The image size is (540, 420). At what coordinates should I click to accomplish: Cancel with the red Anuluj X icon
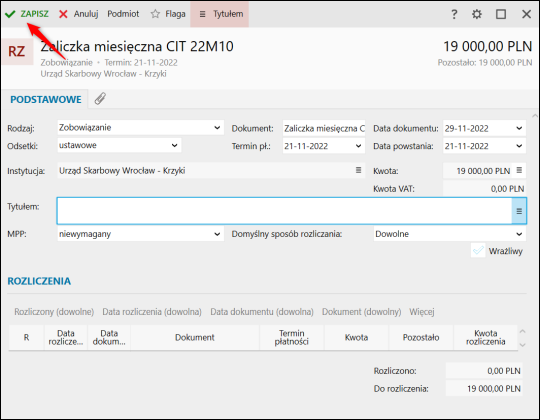pos(63,14)
